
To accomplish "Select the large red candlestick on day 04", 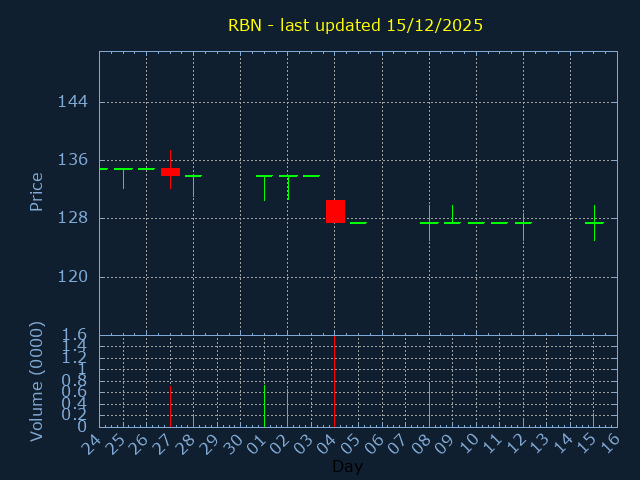I will tap(335, 211).
